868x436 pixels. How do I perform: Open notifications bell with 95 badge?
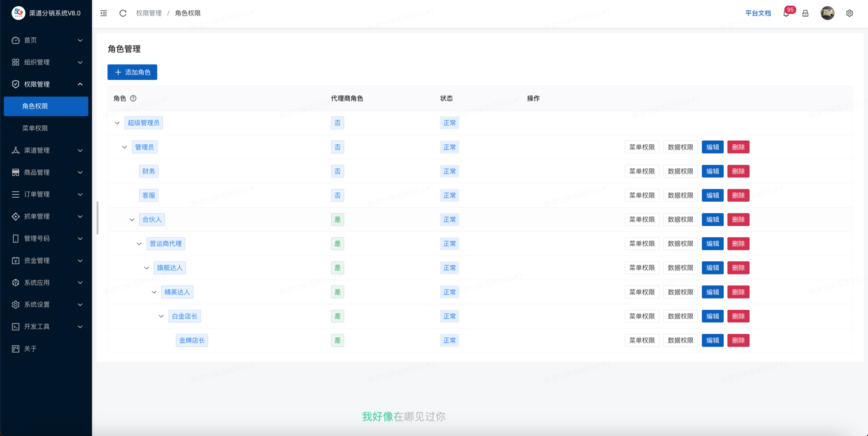click(786, 13)
